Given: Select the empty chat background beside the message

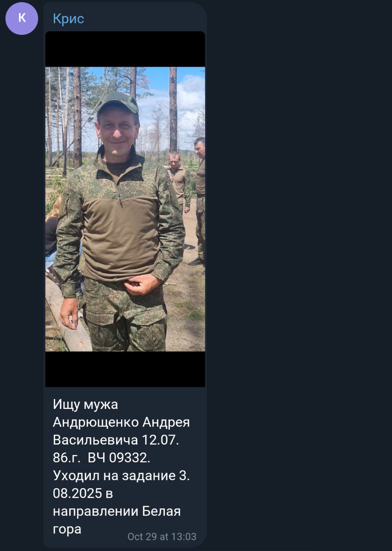Looking at the screenshot, I should (x=299, y=275).
